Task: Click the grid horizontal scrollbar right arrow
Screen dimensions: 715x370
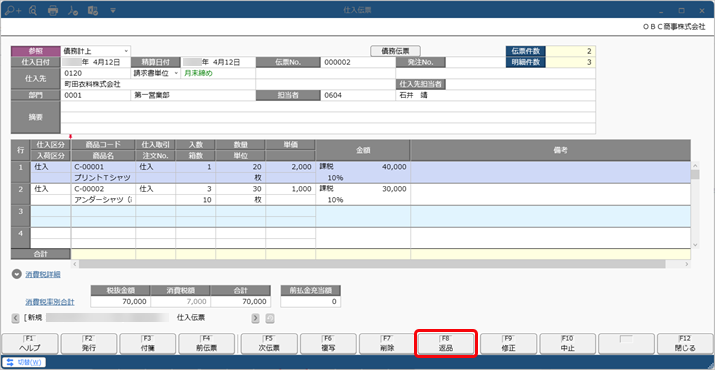Action: click(687, 264)
